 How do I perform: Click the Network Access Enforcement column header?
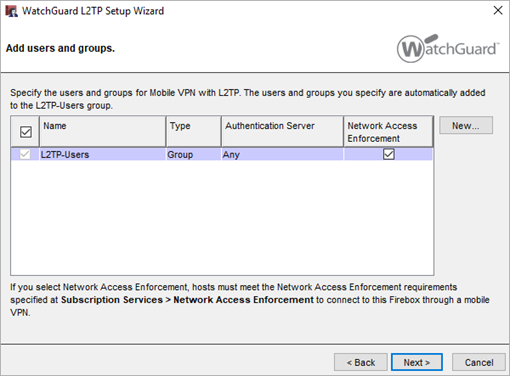[389, 131]
